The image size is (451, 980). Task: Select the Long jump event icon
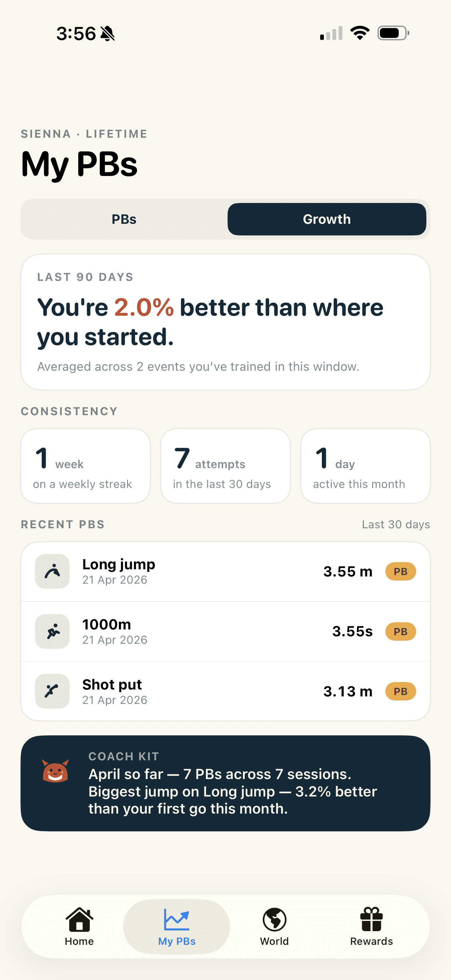coord(52,571)
